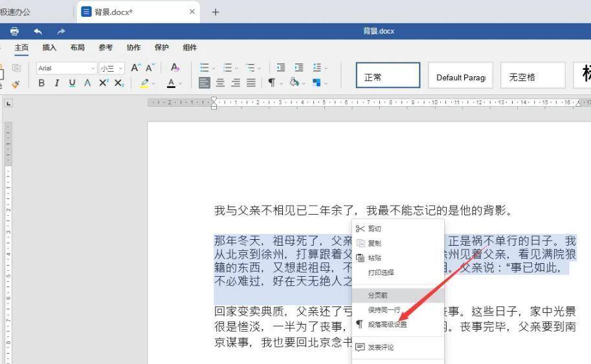Toggle italic formatting
This screenshot has width=591, height=364.
click(57, 83)
